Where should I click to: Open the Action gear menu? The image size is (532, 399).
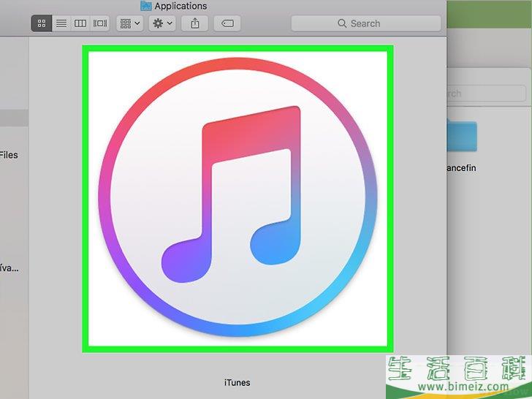(x=162, y=23)
